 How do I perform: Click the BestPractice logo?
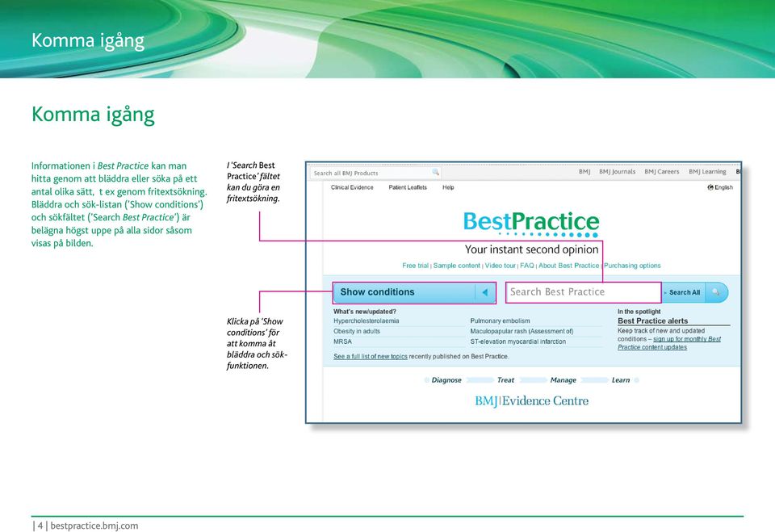pyautogui.click(x=531, y=224)
